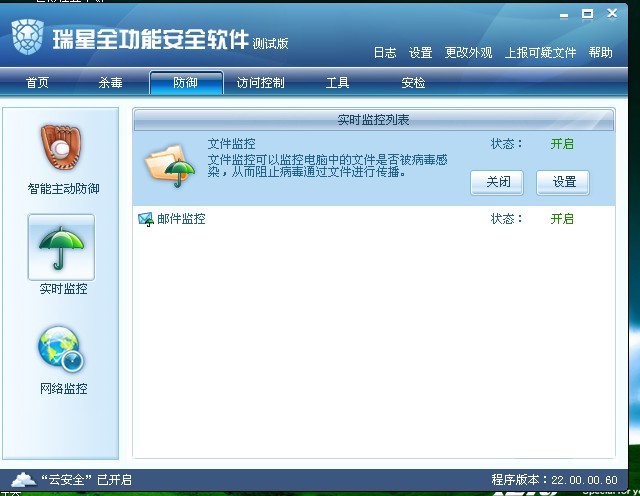This screenshot has width=640, height=496.
Task: Open the 日志 link
Action: [385, 53]
